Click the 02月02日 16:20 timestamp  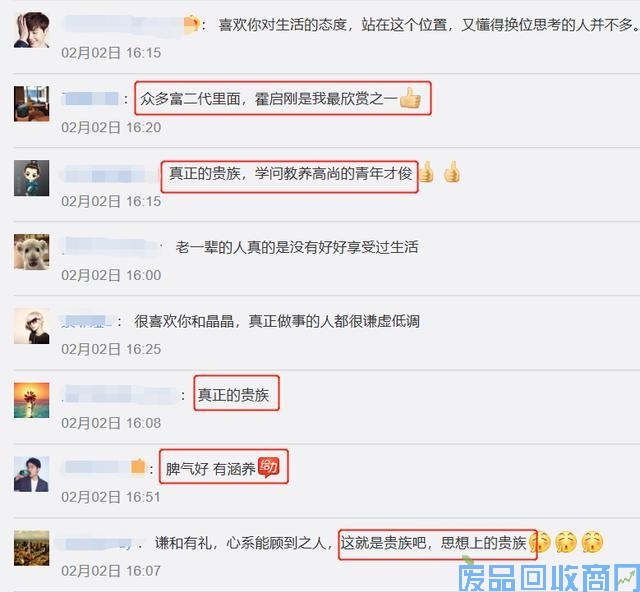(x=111, y=127)
